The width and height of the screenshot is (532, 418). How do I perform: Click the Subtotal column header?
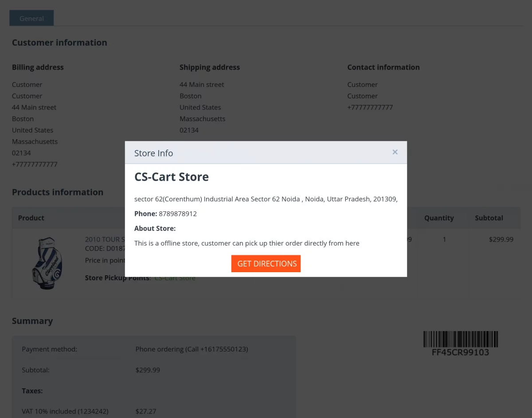point(489,218)
